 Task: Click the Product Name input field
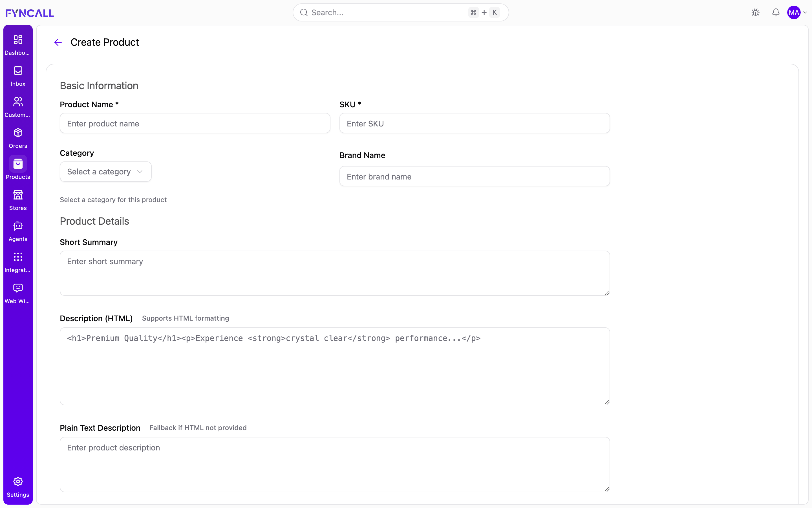click(x=195, y=123)
